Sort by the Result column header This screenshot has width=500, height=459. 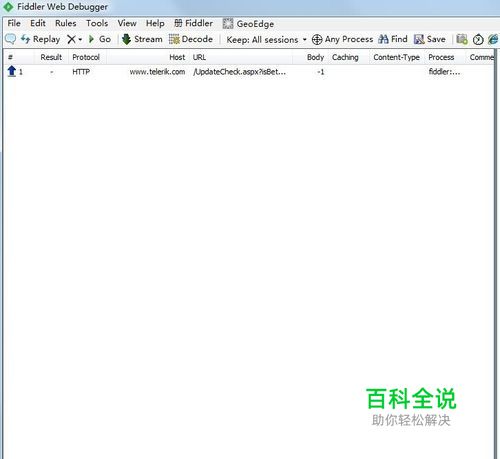[51, 57]
